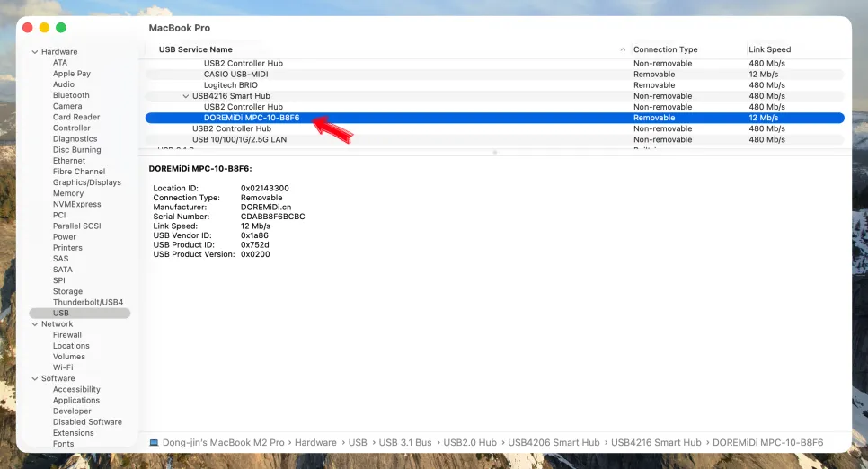Select USB 10/100/1G/2.5G LAN row

coord(495,139)
